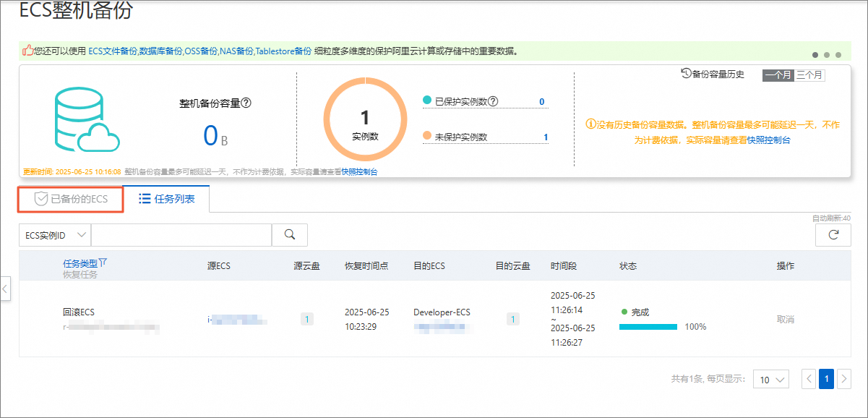Click the 源ECS column header
The height and width of the screenshot is (418, 868).
219,266
